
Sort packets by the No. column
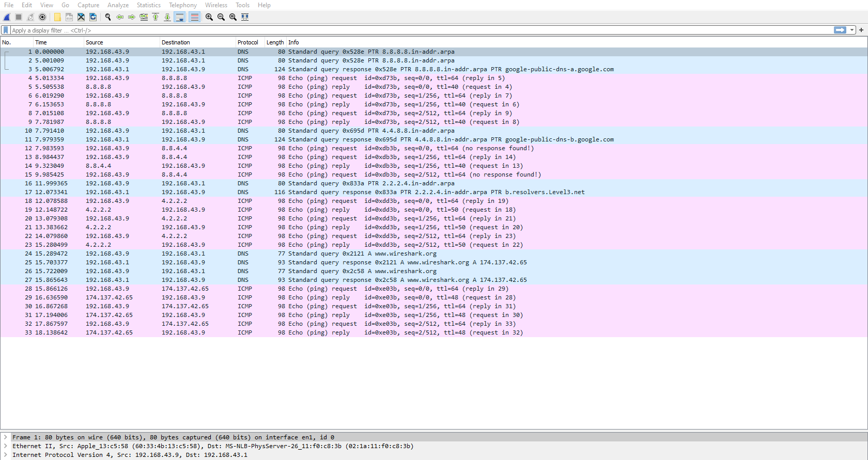(17, 42)
